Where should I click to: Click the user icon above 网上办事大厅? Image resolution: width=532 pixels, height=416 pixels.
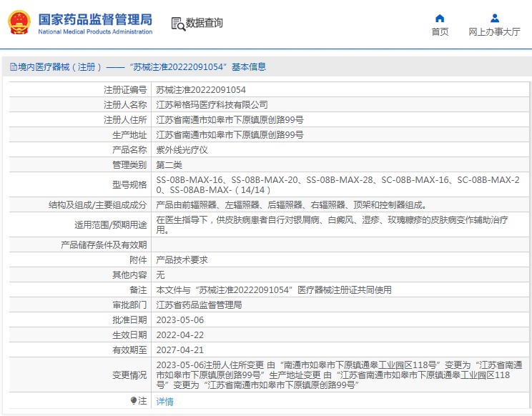click(x=495, y=18)
